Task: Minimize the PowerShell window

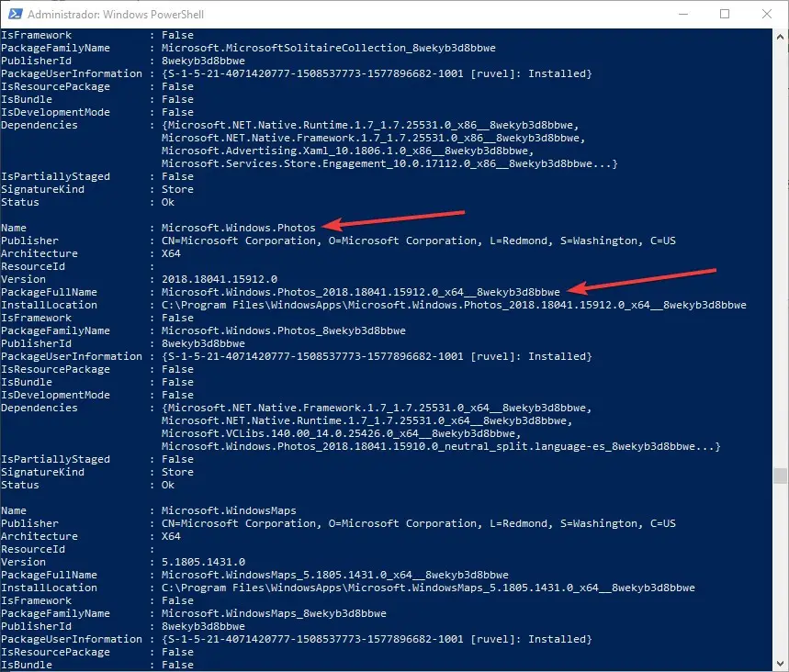Action: coord(682,14)
